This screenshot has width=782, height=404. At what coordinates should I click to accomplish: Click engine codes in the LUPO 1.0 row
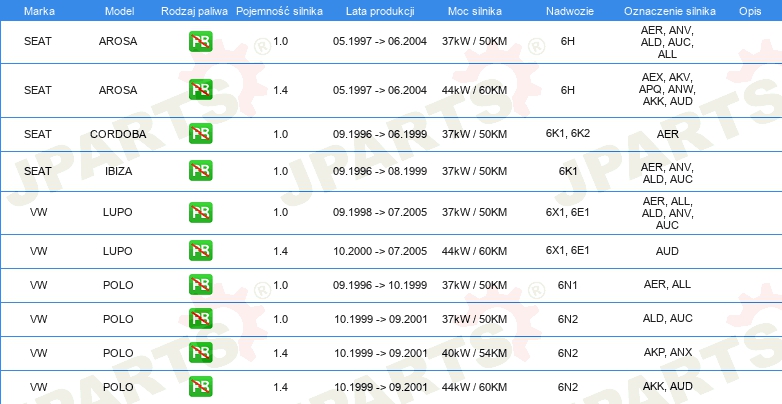click(667, 213)
